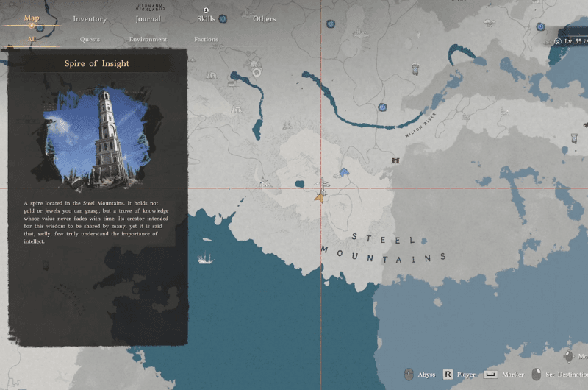Click the orange player arrow marker
The image size is (588, 390).
coord(320,196)
